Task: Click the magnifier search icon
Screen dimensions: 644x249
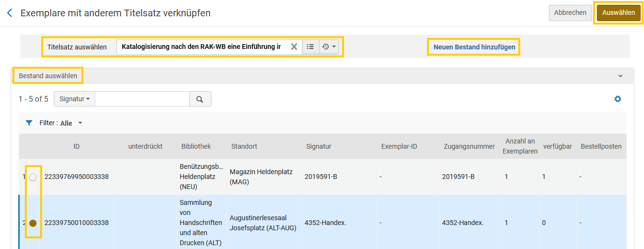Action: [x=200, y=99]
